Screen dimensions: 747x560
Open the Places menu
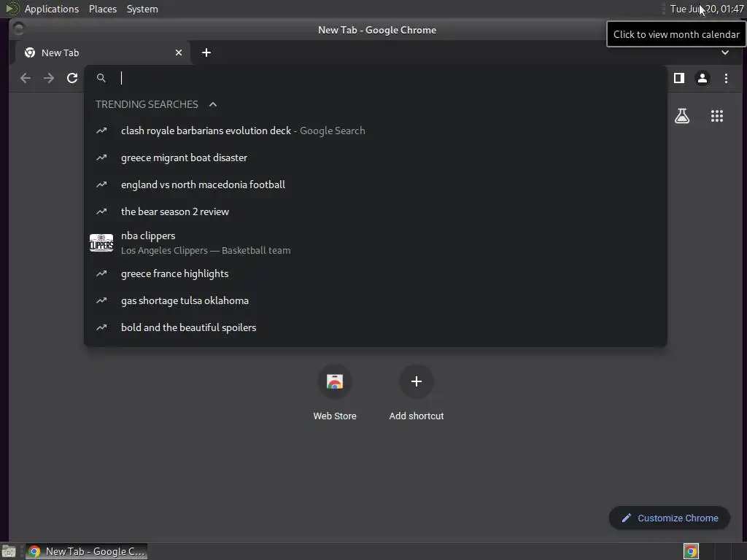tap(103, 9)
